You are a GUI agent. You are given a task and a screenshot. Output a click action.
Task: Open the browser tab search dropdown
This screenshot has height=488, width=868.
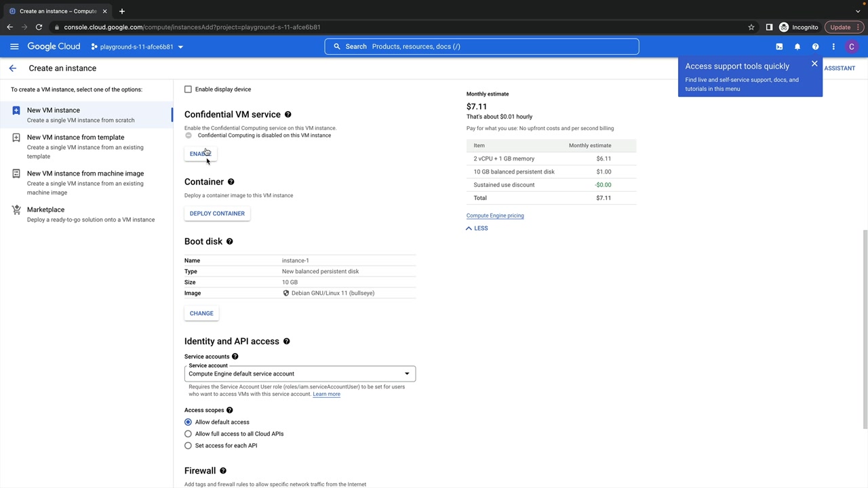pos(858,11)
